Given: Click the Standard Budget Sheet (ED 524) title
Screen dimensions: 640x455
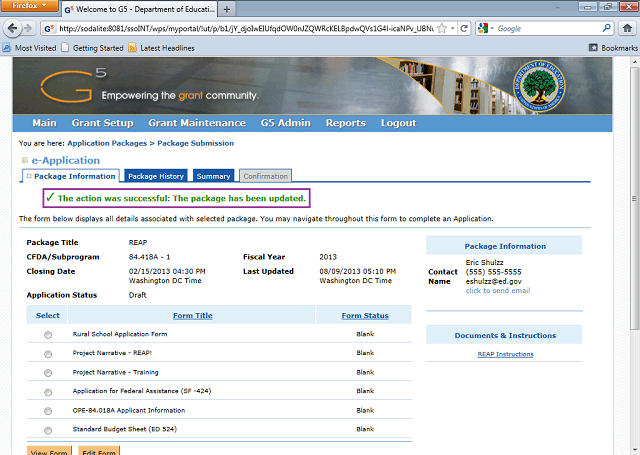Looking at the screenshot, I should (124, 429).
